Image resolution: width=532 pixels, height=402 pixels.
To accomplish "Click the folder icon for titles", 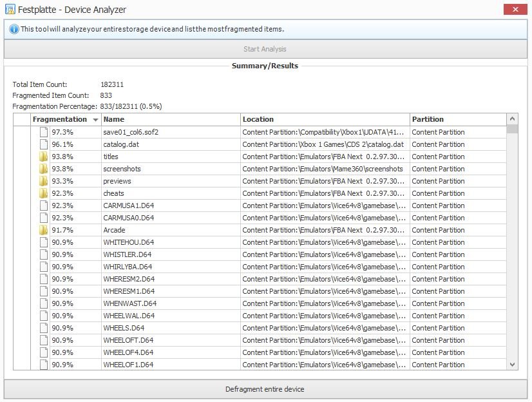I will click(43, 157).
